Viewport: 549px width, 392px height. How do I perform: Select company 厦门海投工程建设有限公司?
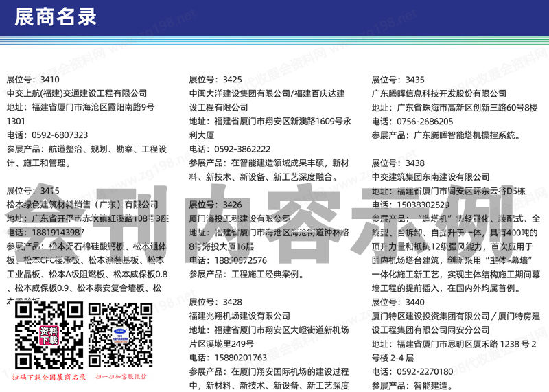point(240,218)
